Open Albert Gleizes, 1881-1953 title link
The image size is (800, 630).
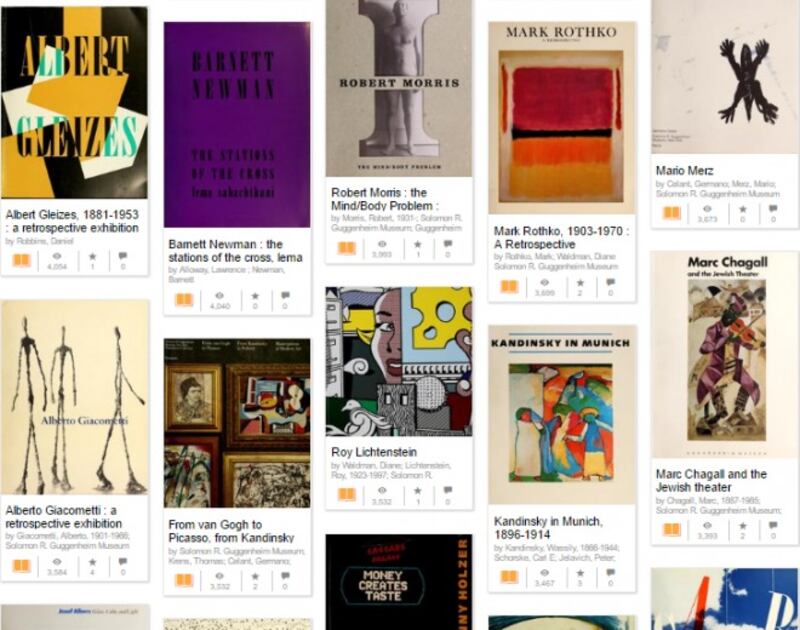(x=72, y=221)
